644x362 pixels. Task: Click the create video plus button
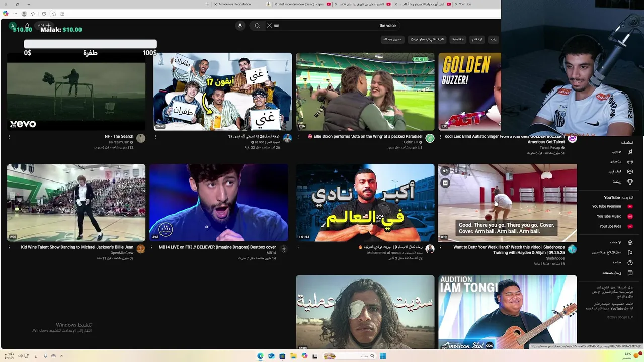[45, 26]
